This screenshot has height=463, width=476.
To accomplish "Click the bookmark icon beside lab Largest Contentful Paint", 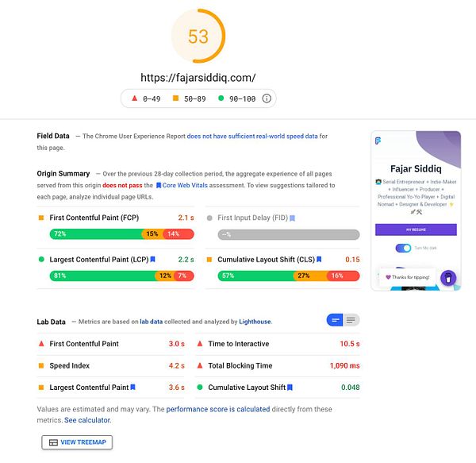I will point(132,387).
